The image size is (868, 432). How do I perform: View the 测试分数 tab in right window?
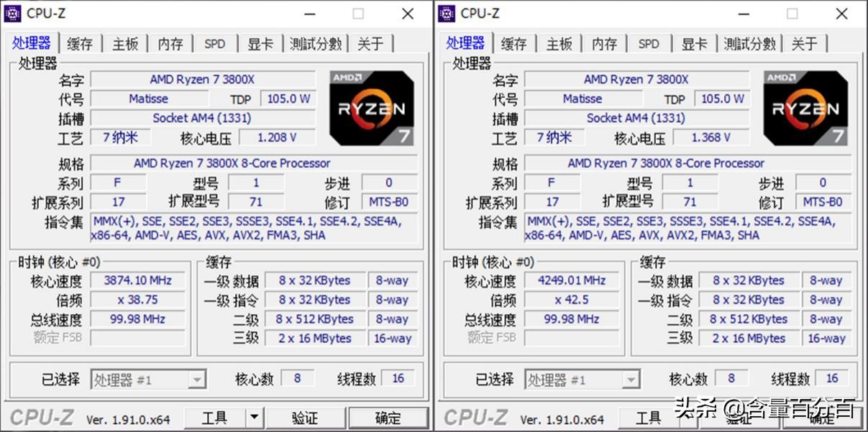[750, 43]
